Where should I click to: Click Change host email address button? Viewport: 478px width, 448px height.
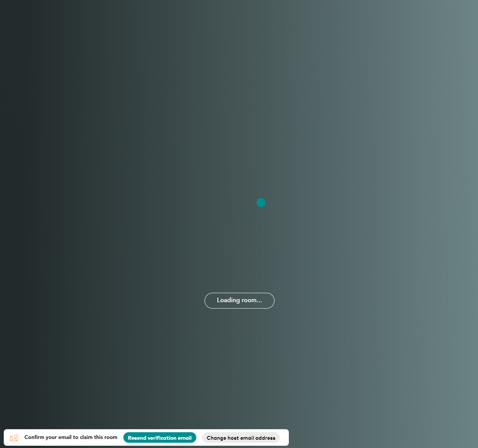pos(241,437)
